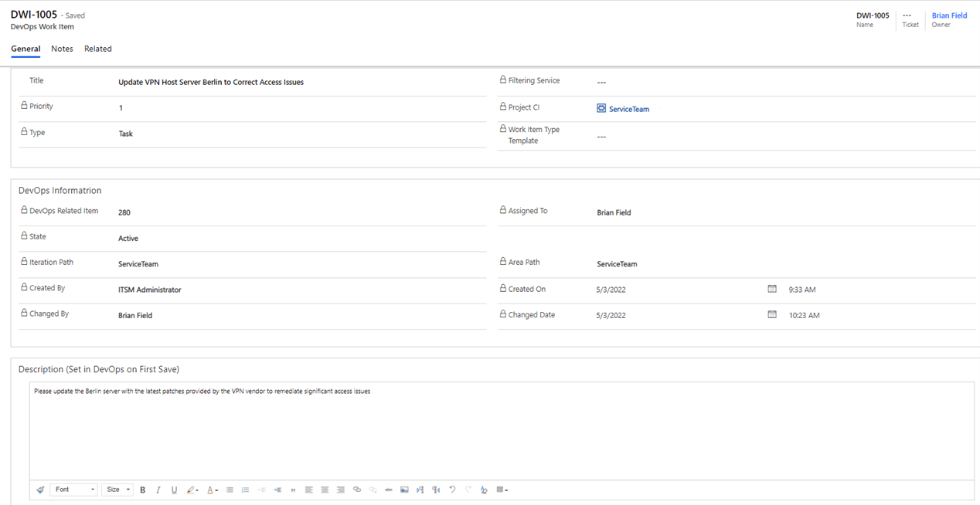
Task: Click the DWI-1005 Name header value
Action: (873, 15)
